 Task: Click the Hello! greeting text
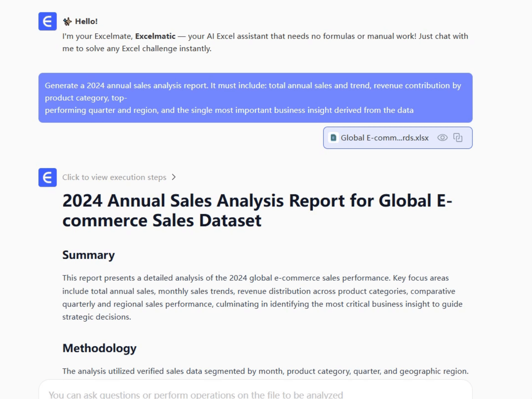(x=86, y=21)
